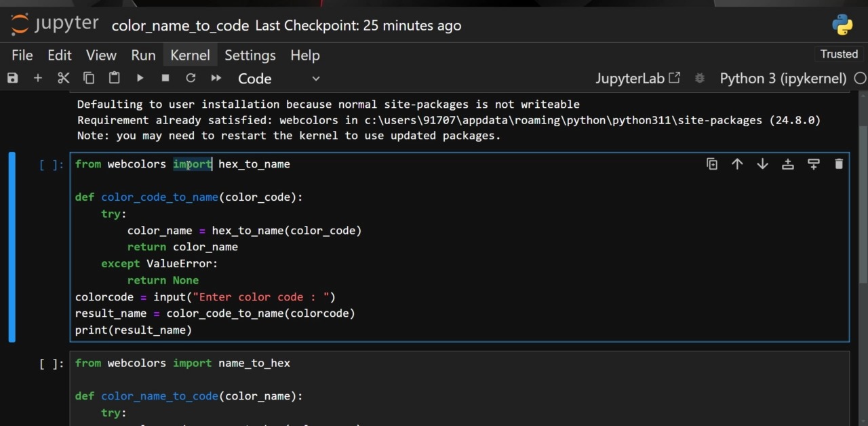Run the selected cell with the play icon
The width and height of the screenshot is (868, 426).
140,78
